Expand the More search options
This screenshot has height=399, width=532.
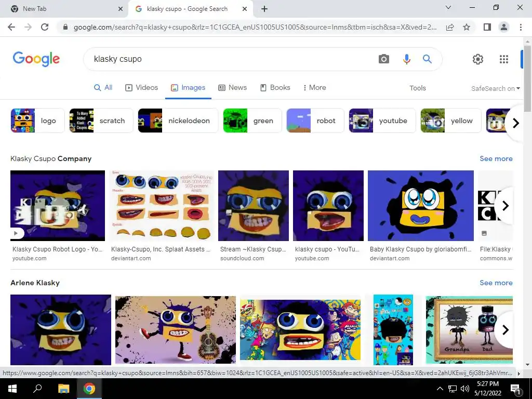point(314,87)
